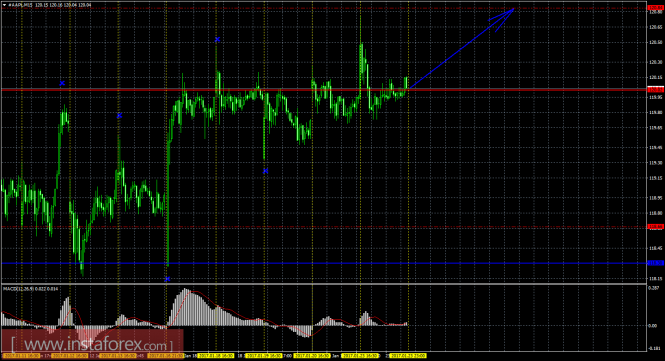The height and width of the screenshot is (361, 665).
Task: Click blue X marker under the long downward wick
Action: pyautogui.click(x=265, y=171)
